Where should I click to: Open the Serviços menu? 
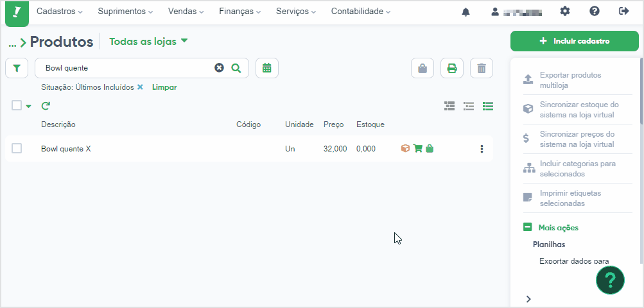point(296,12)
